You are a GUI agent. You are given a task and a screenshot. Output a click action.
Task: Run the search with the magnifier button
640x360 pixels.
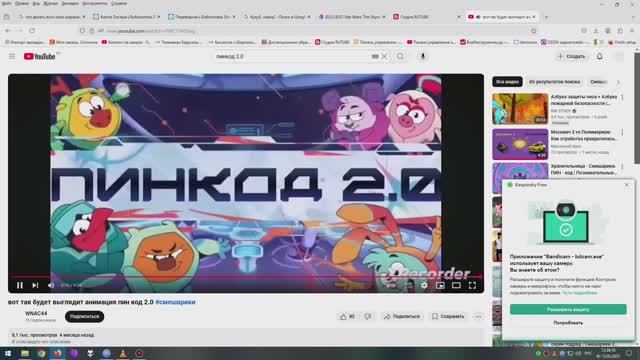400,56
